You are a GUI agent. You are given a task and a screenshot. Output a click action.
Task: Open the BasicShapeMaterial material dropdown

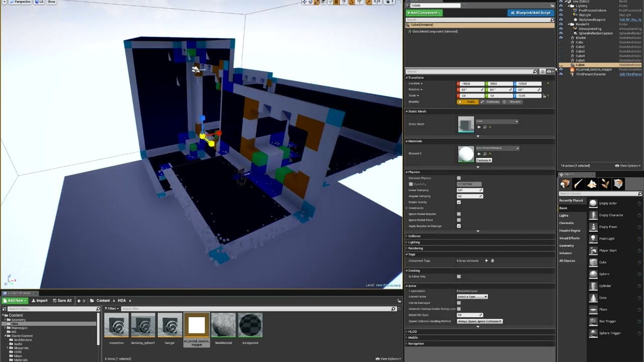coord(498,148)
